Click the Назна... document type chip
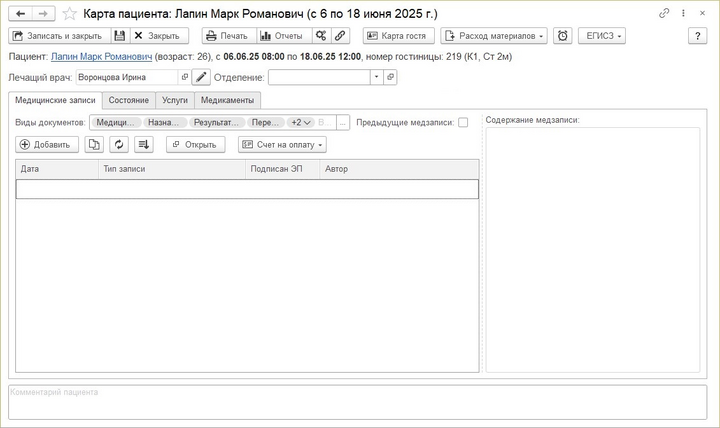The width and height of the screenshot is (720, 428). [165, 123]
